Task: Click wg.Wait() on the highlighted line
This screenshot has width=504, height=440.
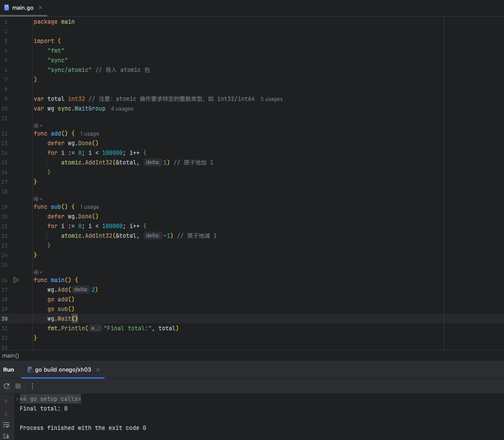Action: 63,319
